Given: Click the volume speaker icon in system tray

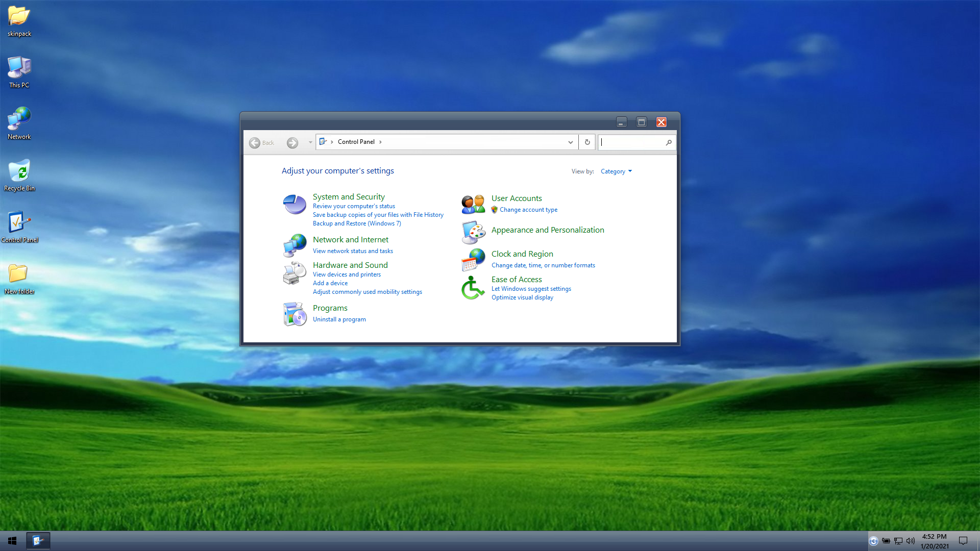Looking at the screenshot, I should (910, 541).
